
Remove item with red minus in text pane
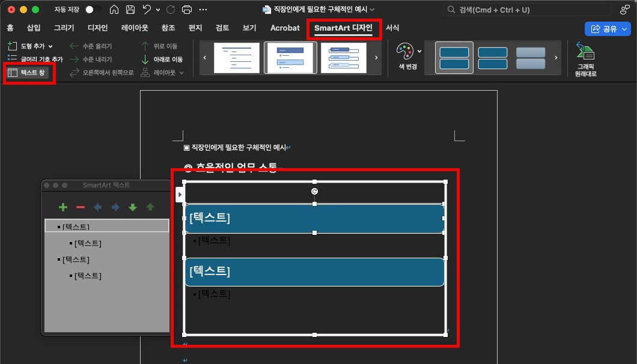(81, 207)
